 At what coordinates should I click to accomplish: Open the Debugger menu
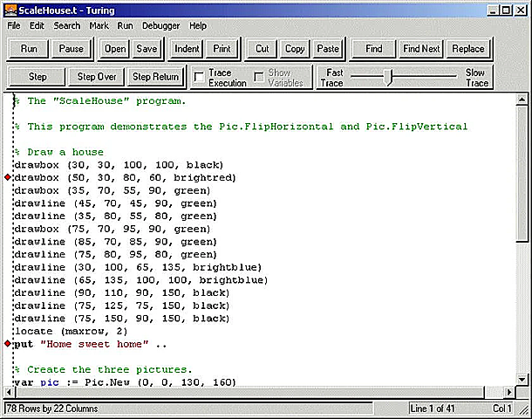(160, 26)
